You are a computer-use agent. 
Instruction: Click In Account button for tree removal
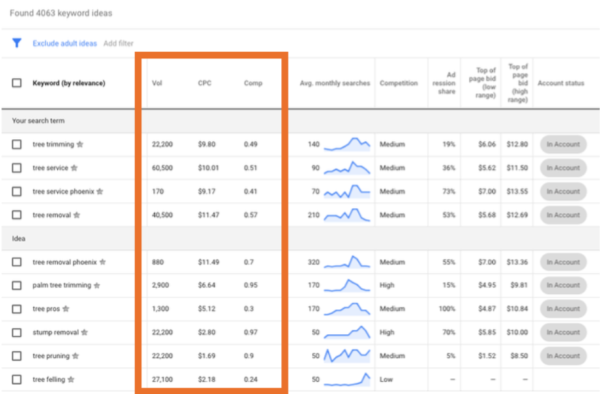pos(563,215)
